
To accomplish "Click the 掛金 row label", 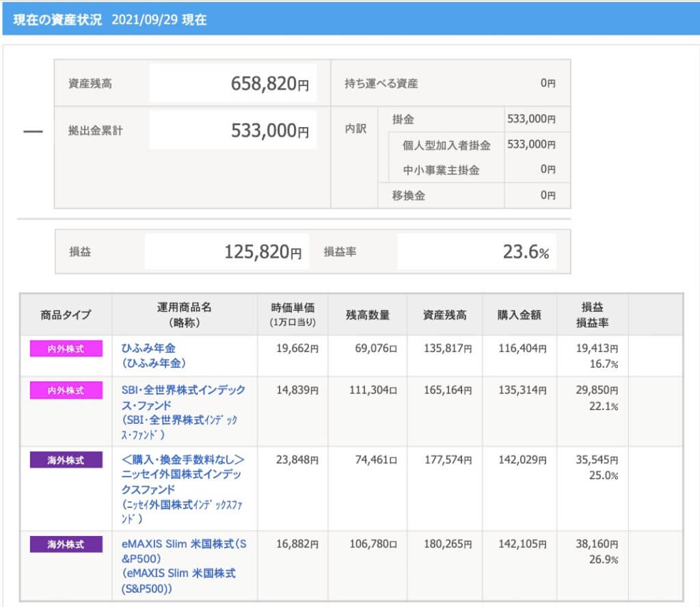I will pos(403,119).
